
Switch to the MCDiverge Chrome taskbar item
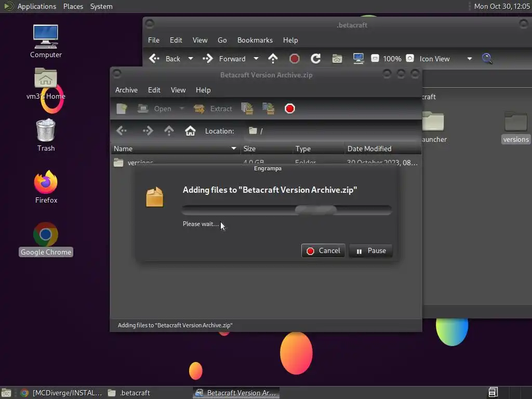[61, 393]
